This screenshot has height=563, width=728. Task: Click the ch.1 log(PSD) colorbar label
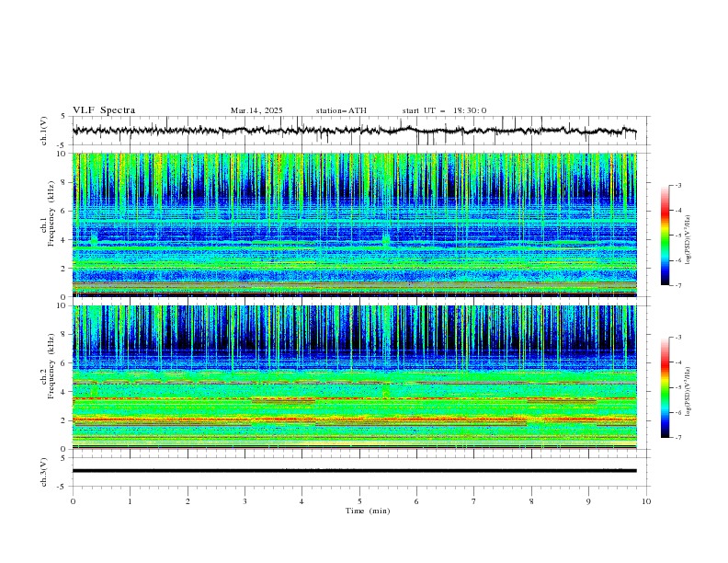point(688,240)
